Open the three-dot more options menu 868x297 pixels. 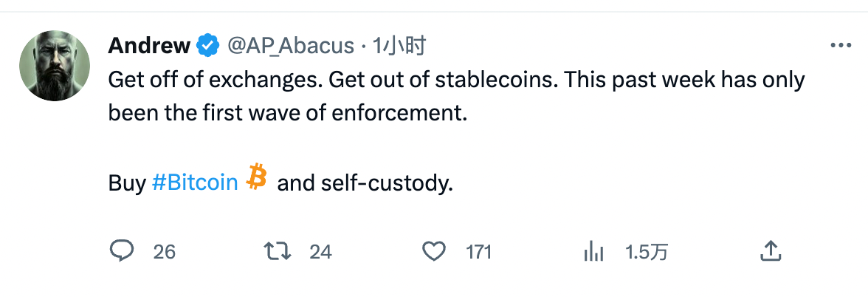(x=841, y=46)
